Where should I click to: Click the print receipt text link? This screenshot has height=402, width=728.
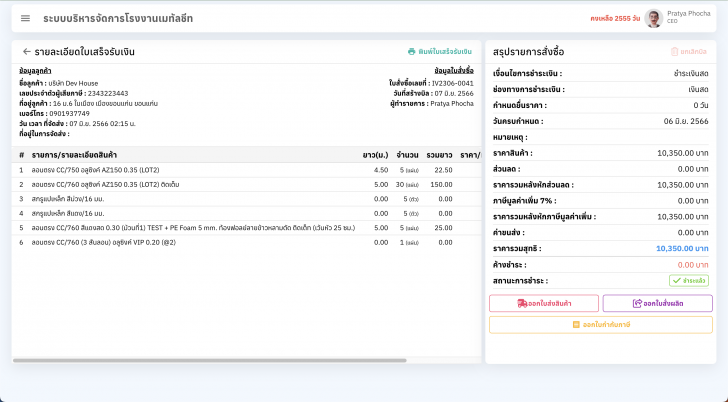[x=445, y=52]
